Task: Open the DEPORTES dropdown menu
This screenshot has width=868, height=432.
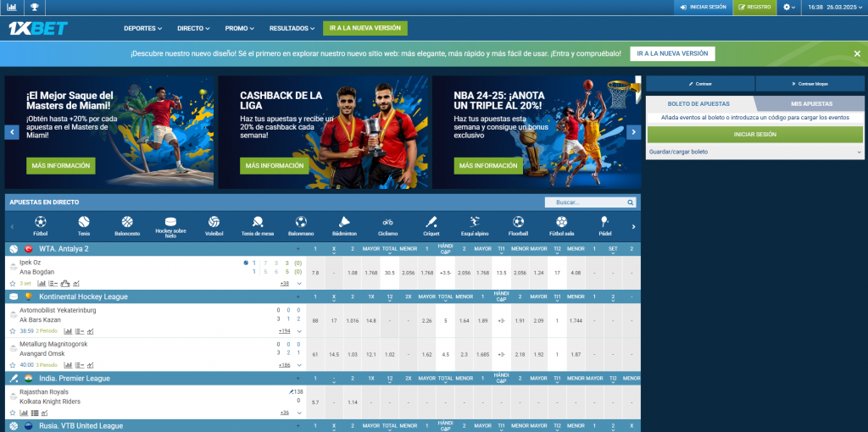Action: [142, 28]
